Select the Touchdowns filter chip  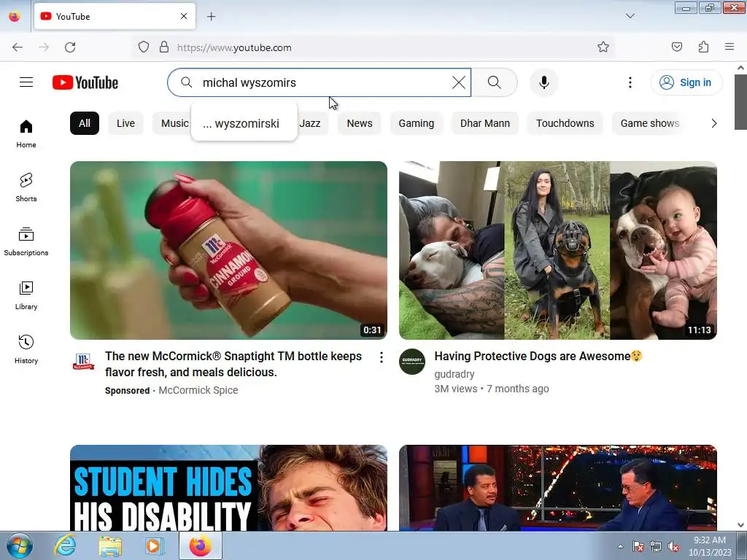click(x=565, y=123)
